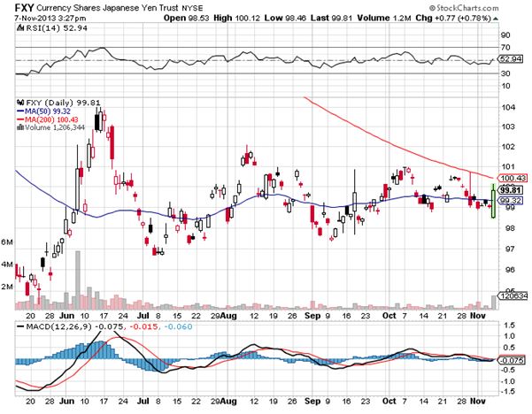Viewport: 532px width, 414px height.
Task: Click the blue 99.32 price axis tag
Action: coord(511,201)
